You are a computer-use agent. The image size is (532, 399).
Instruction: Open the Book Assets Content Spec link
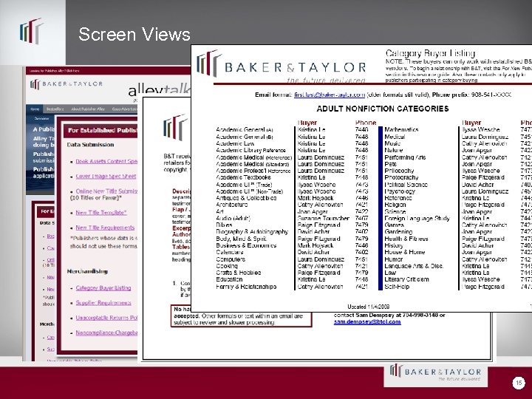point(106,161)
